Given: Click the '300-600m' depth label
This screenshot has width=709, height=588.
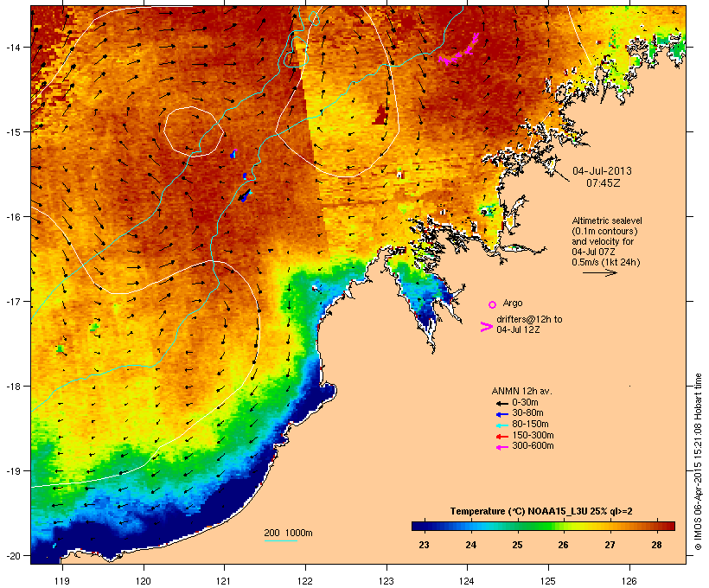Looking at the screenshot, I should tap(533, 446).
